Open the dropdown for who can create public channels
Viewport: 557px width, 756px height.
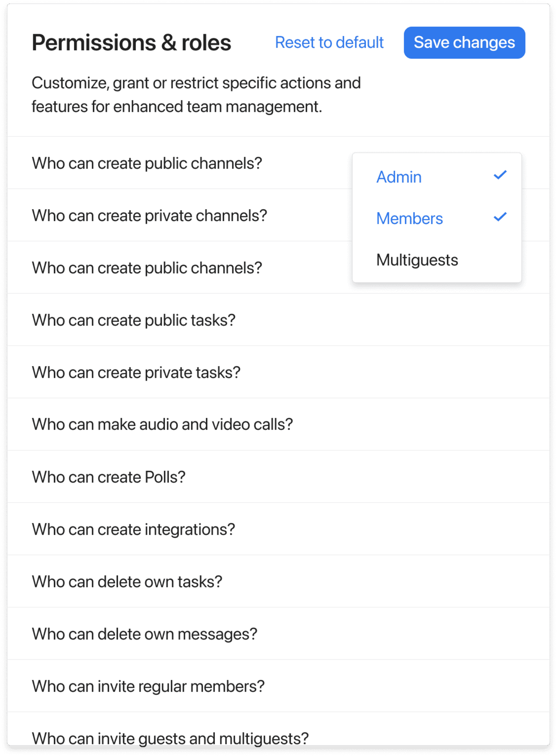tap(147, 163)
